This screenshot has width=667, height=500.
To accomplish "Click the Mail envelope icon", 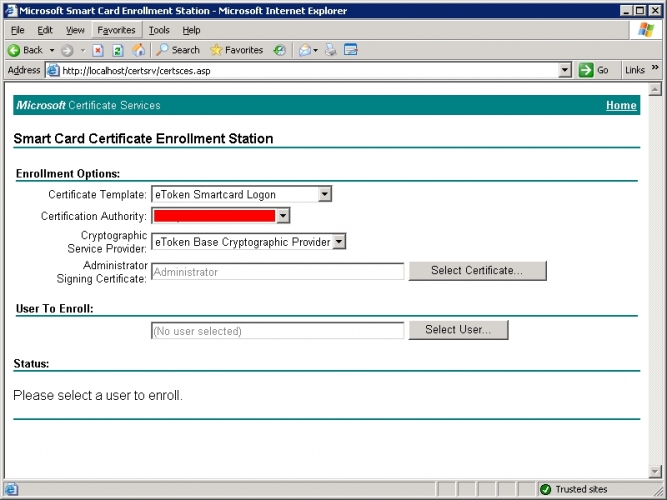I will click(305, 50).
